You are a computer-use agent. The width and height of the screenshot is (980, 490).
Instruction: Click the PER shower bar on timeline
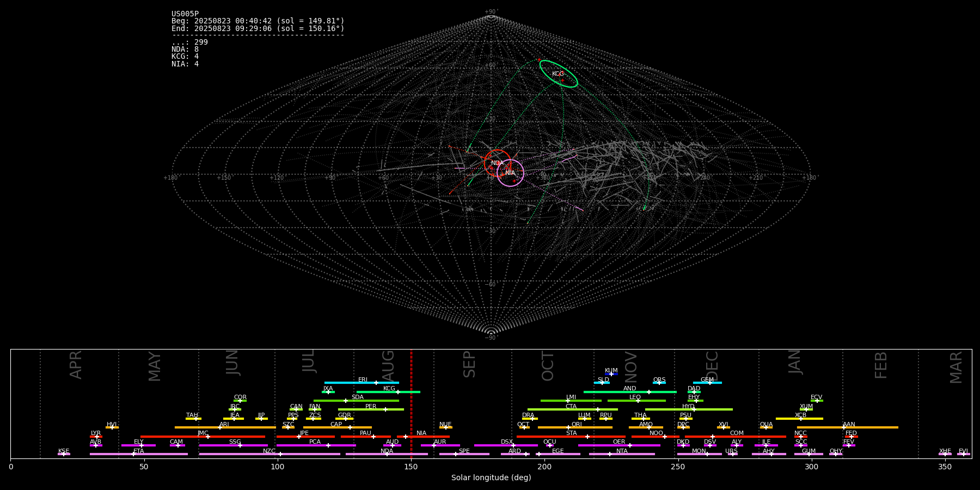[371, 409]
